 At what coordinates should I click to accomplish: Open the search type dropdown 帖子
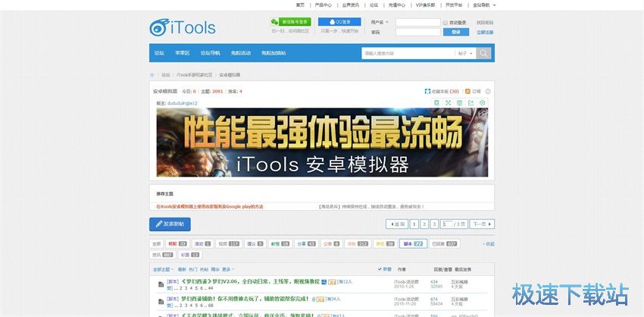click(x=466, y=53)
